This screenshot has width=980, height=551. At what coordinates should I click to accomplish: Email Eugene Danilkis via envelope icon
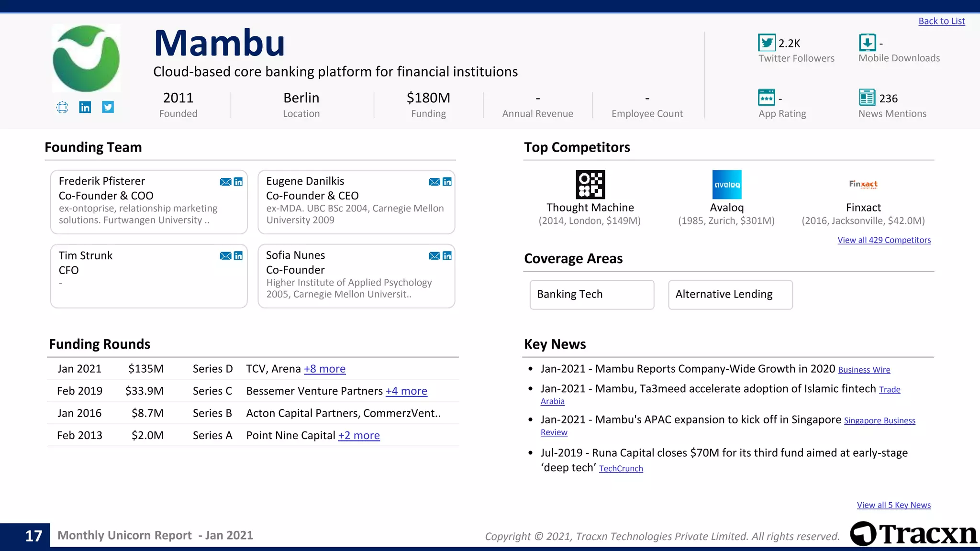434,182
